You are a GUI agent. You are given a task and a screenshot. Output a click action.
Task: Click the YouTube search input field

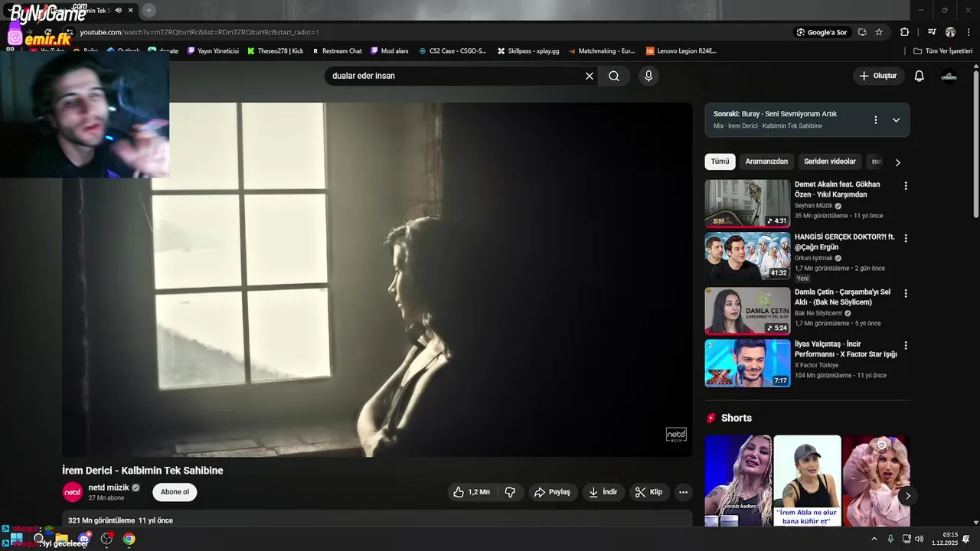[456, 76]
